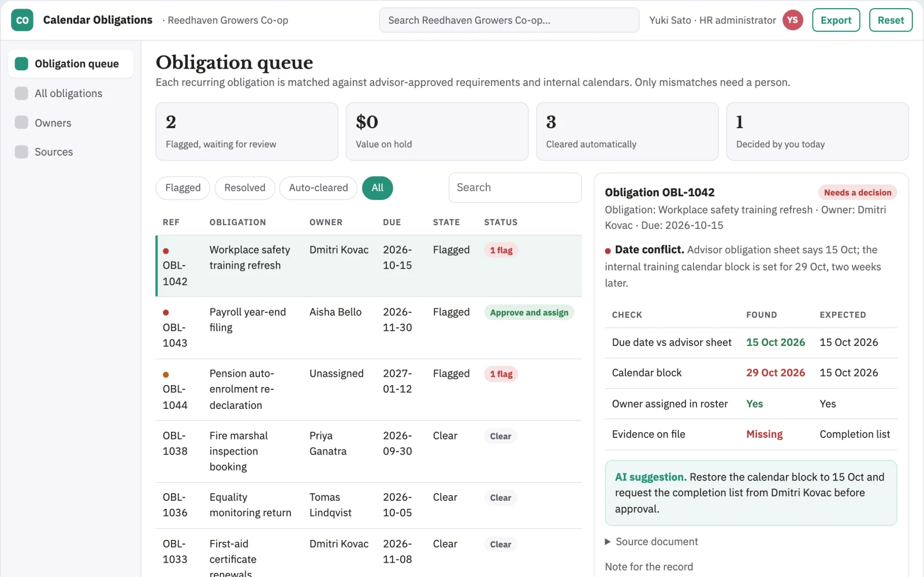The image size is (924, 577).
Task: Open Fire marshal inspection booking row
Action: point(369,451)
